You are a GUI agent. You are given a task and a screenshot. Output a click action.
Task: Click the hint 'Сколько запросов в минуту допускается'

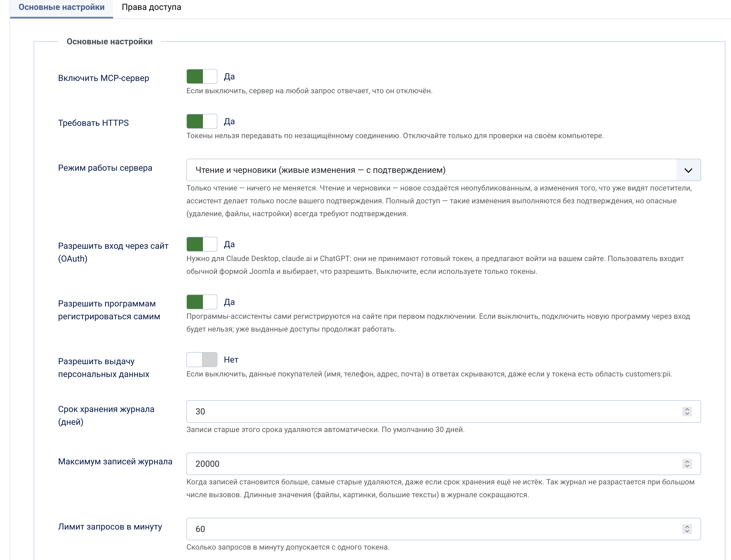tap(288, 547)
